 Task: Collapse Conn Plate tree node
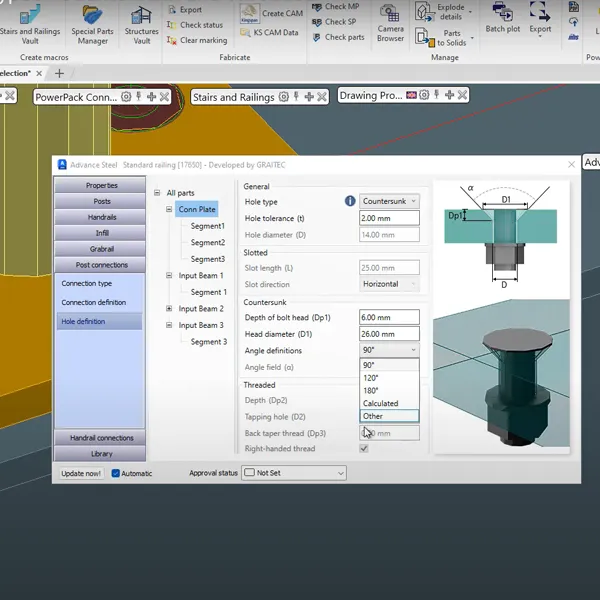point(169,209)
